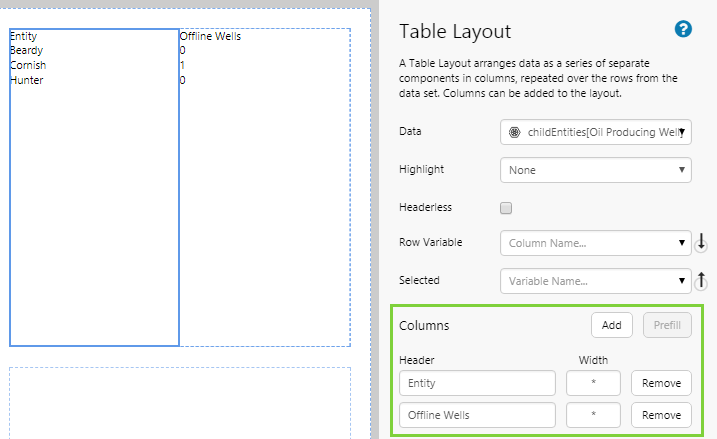This screenshot has width=717, height=439.
Task: Remove the Offline Wells column
Action: point(661,414)
